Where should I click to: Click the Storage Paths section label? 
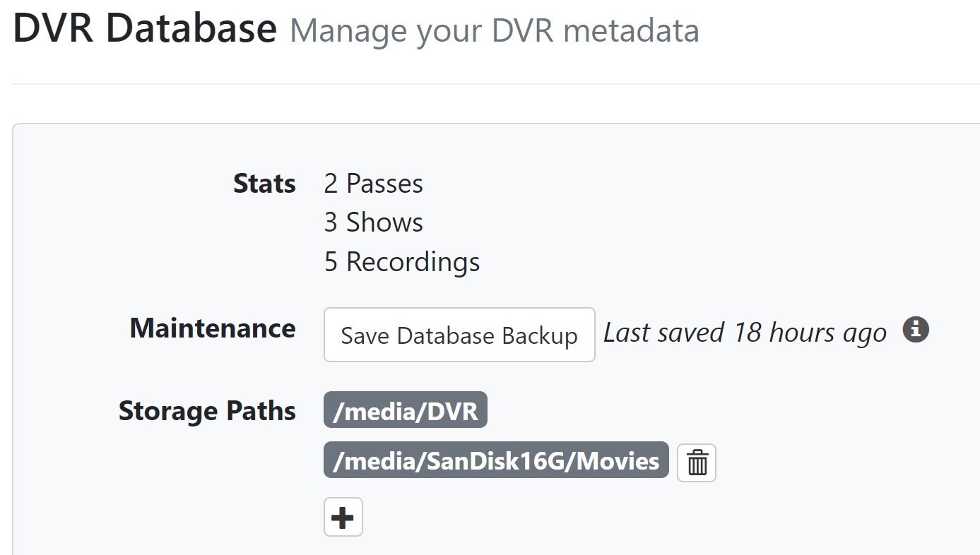click(207, 410)
